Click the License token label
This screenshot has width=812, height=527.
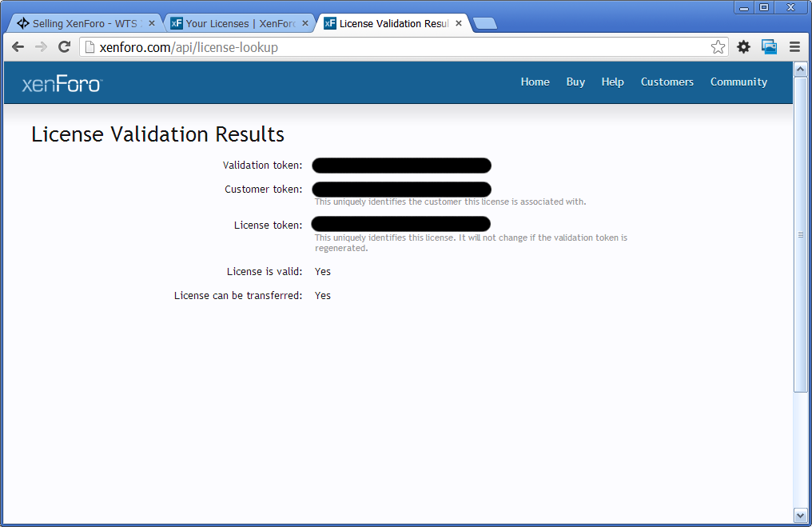269,225
